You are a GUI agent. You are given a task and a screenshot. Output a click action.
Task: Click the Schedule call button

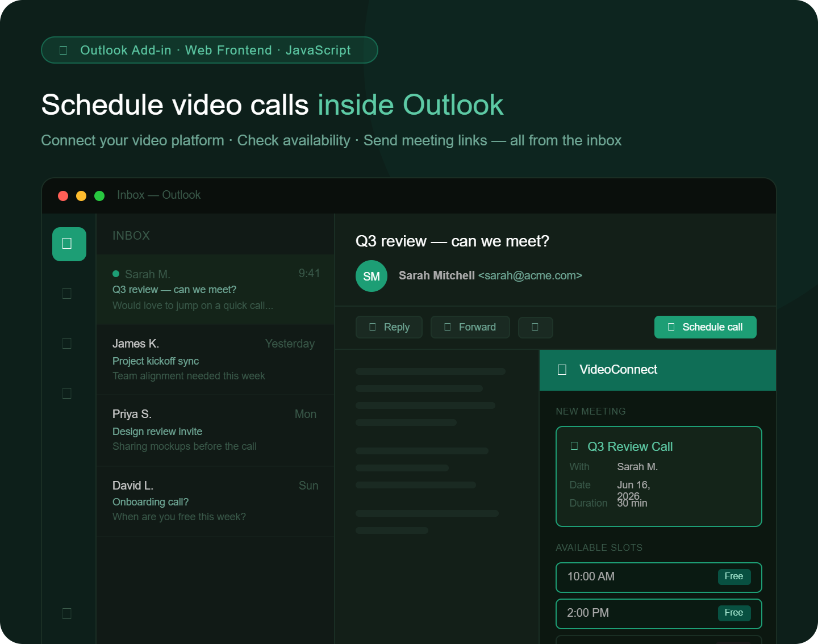point(706,327)
